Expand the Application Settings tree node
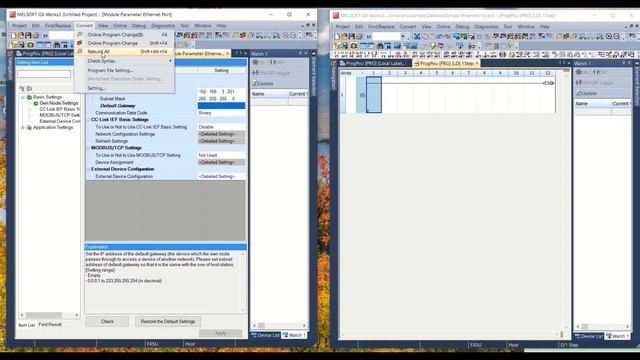The height and width of the screenshot is (360, 640). pyautogui.click(x=23, y=127)
